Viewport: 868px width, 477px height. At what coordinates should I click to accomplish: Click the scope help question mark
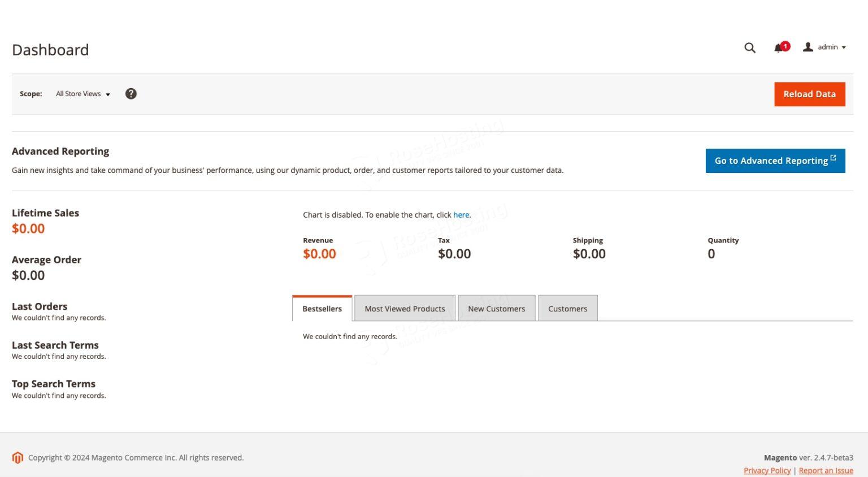click(x=131, y=93)
